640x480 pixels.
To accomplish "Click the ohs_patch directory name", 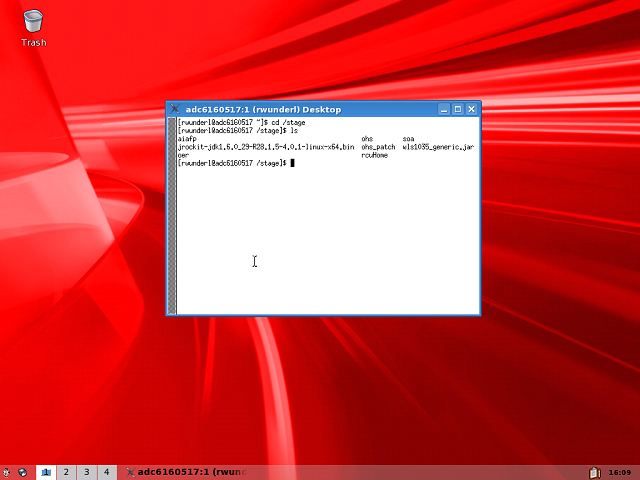I will pos(378,147).
